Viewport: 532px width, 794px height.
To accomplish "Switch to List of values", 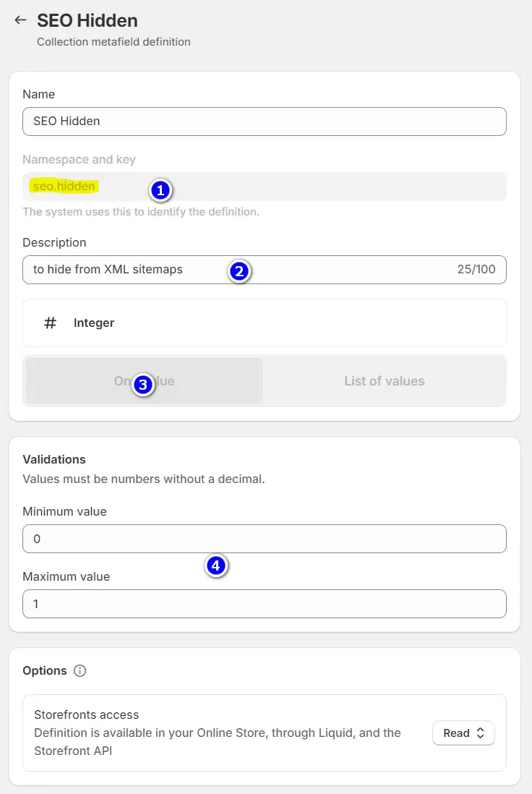I will 384,381.
